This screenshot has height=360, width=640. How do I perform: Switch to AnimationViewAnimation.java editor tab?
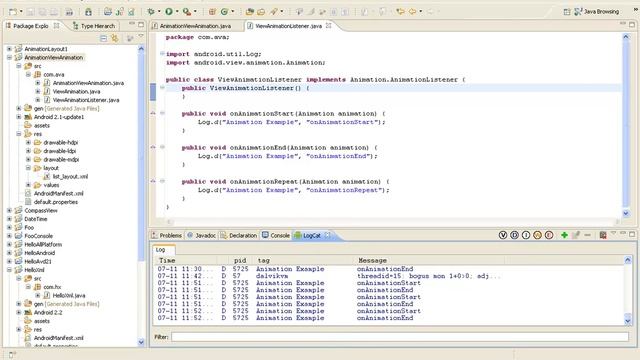(x=195, y=26)
